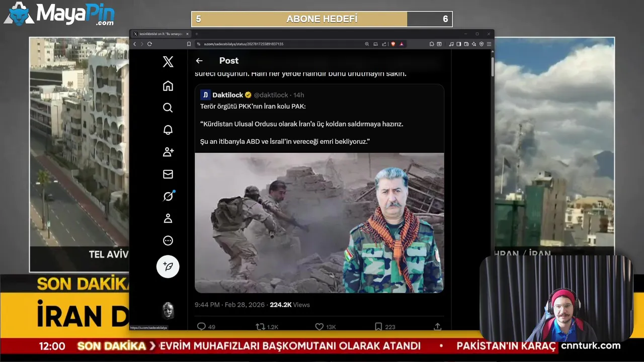Open the follow people sidebar icon
The height and width of the screenshot is (362, 644).
(x=168, y=152)
